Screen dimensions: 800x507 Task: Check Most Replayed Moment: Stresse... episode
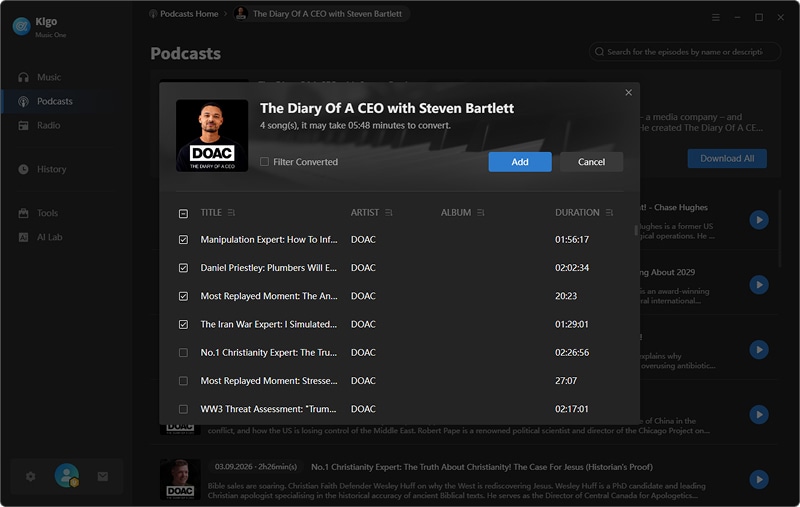[183, 381]
